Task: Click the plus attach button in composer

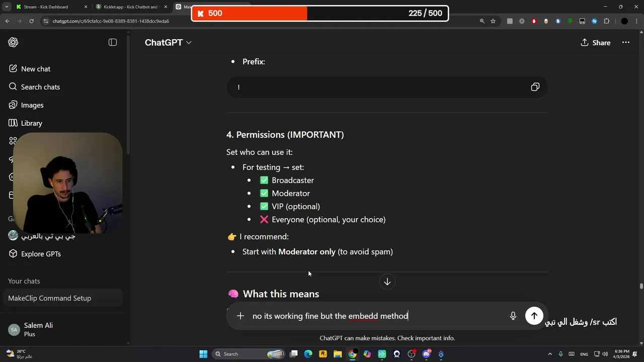Action: (x=240, y=316)
